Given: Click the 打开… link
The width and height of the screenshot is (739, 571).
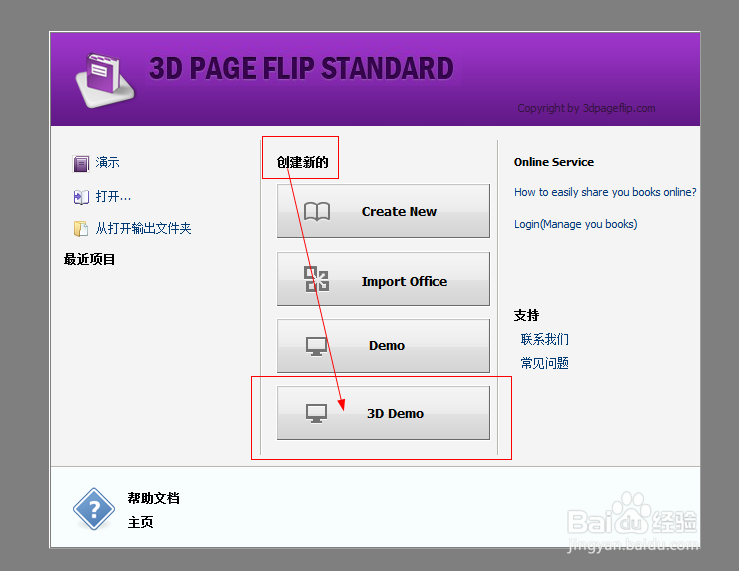Looking at the screenshot, I should (x=113, y=196).
